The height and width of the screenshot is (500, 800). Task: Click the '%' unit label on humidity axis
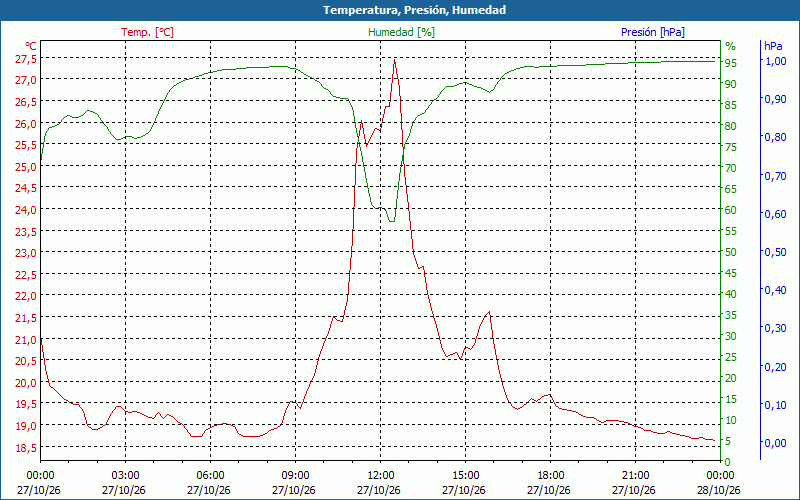click(x=731, y=46)
